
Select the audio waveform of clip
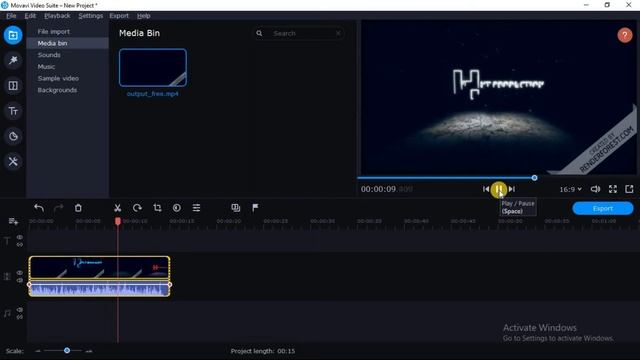[x=100, y=289]
